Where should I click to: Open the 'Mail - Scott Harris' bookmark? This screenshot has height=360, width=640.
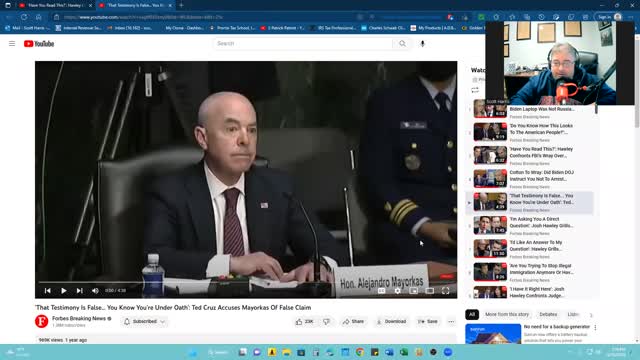click(x=28, y=28)
